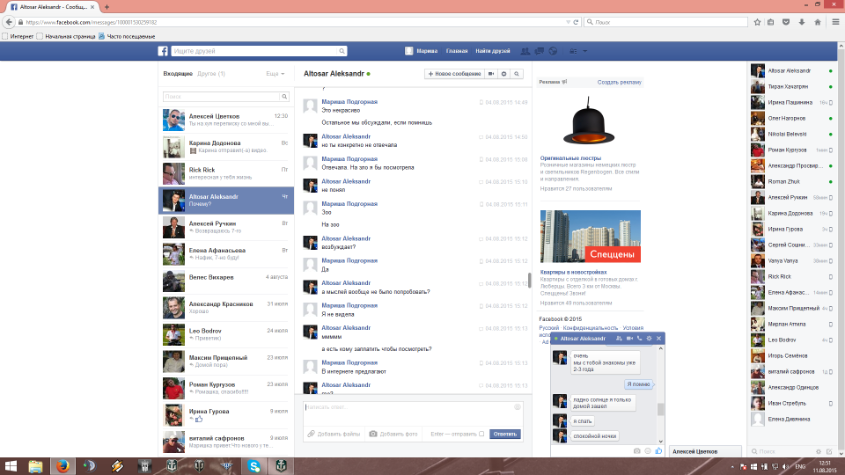The height and width of the screenshot is (475, 845).
Task: Go to 'Главная' in top navigation
Action: click(x=457, y=51)
